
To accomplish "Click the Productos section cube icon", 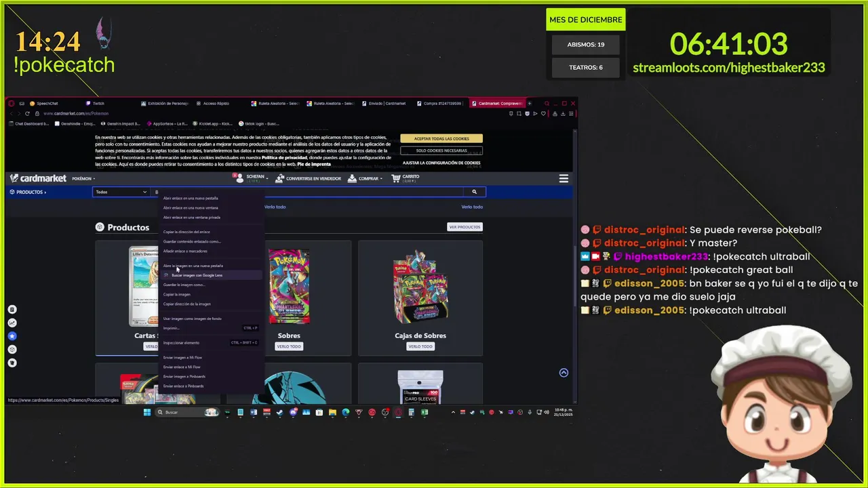I will tap(100, 227).
